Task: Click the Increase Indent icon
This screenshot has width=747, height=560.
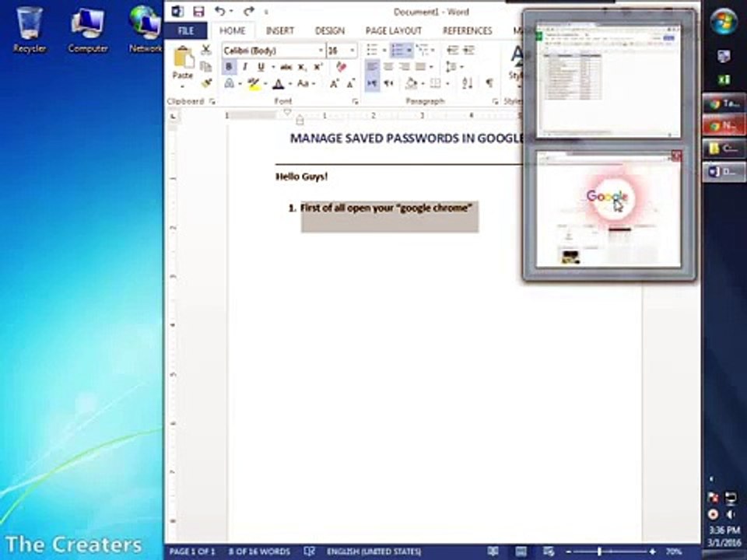Action: [x=468, y=50]
